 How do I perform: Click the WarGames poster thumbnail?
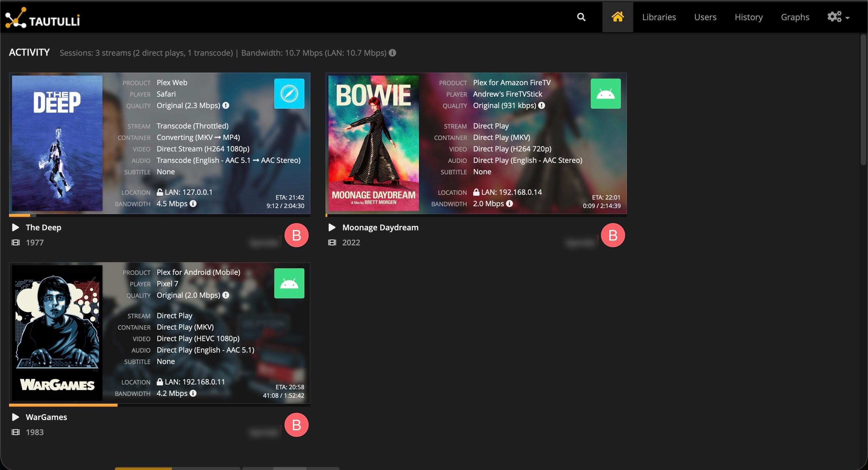click(x=57, y=333)
